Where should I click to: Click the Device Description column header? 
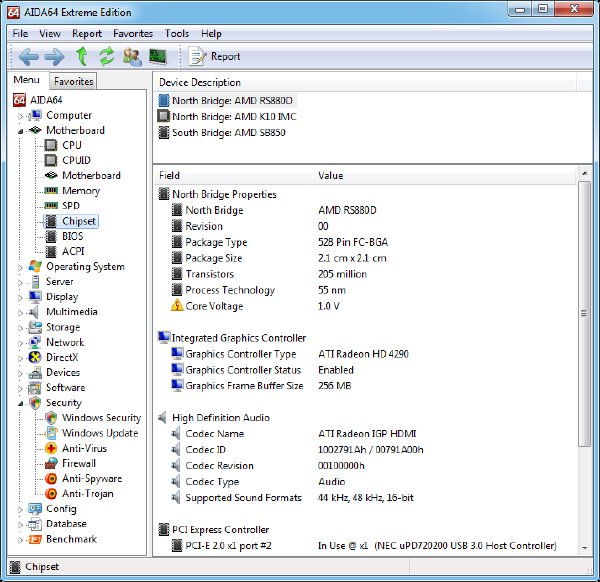click(x=365, y=82)
